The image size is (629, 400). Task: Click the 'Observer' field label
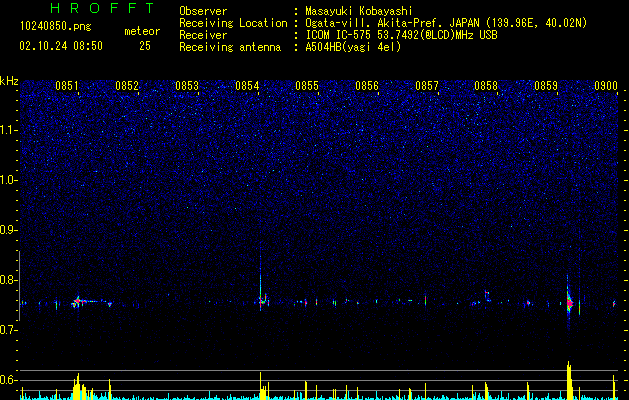pyautogui.click(x=203, y=11)
